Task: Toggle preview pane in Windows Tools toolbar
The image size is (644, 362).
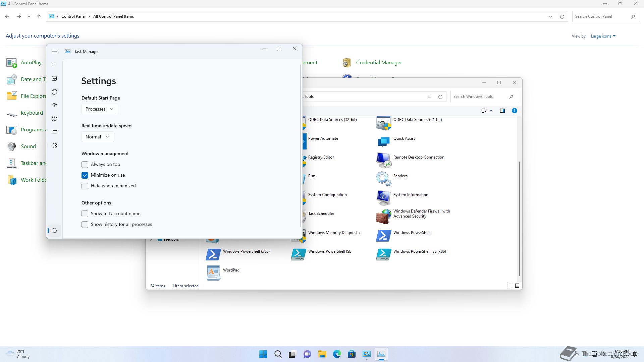Action: coord(502,111)
